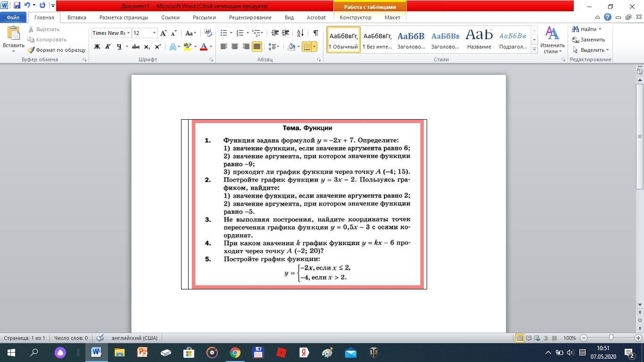Clear all formatting with the eraser icon
Screen dimensions: 644x362
click(208, 33)
